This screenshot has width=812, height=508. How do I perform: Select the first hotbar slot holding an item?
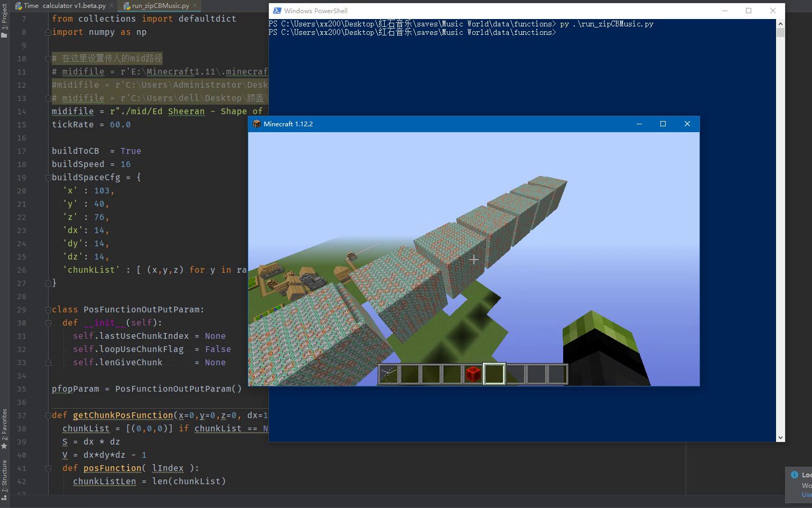389,374
